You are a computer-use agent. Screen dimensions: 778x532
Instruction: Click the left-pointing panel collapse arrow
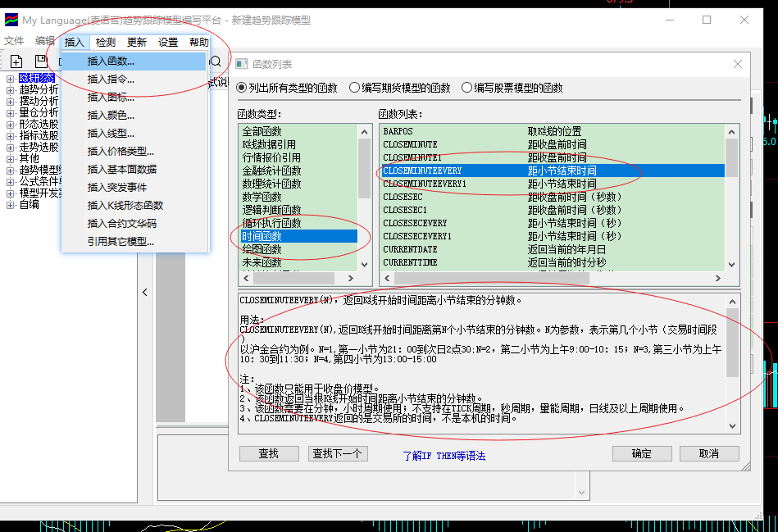[145, 293]
